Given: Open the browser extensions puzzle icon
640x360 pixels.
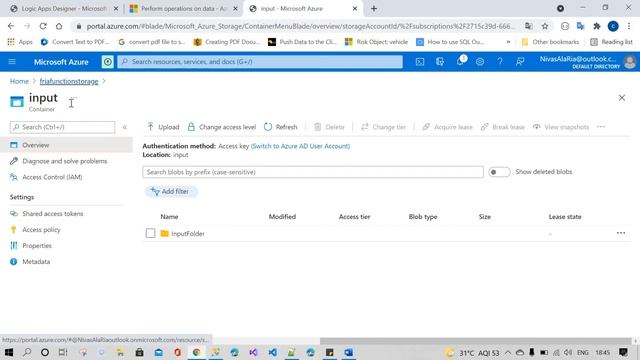Looking at the screenshot, I should [x=597, y=26].
